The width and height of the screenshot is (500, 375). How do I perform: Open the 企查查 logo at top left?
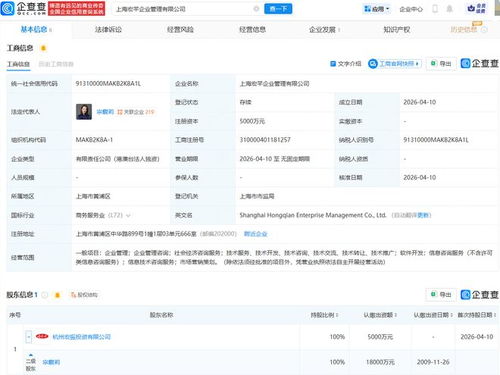[23, 8]
